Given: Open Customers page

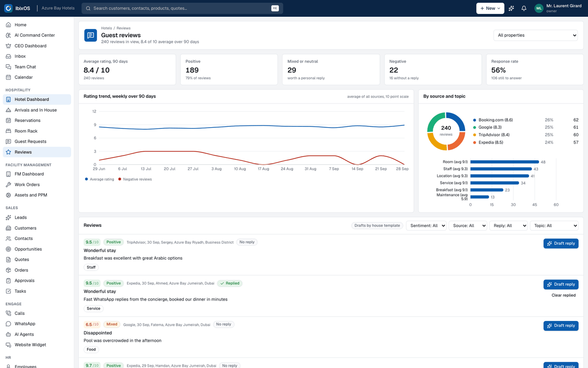Looking at the screenshot, I should tap(37, 228).
